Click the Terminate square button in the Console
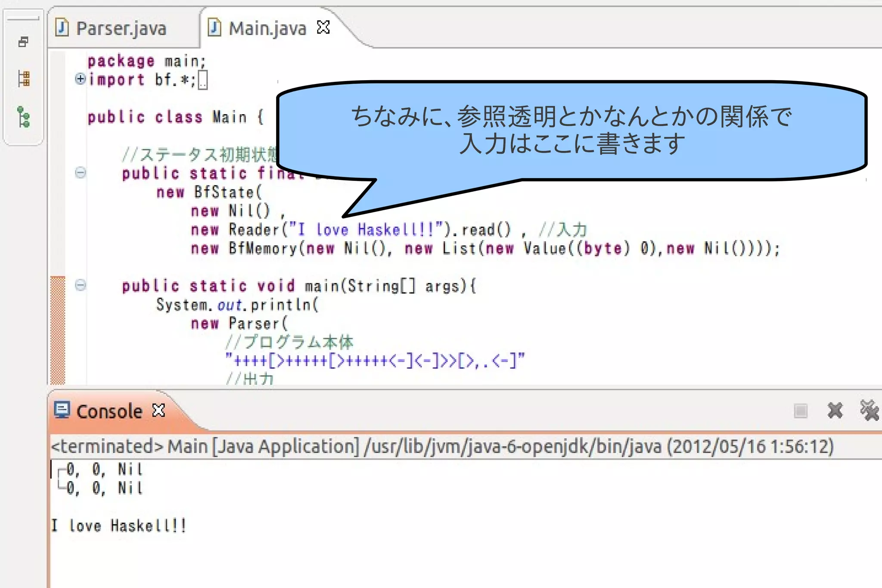The height and width of the screenshot is (588, 882). click(x=801, y=411)
